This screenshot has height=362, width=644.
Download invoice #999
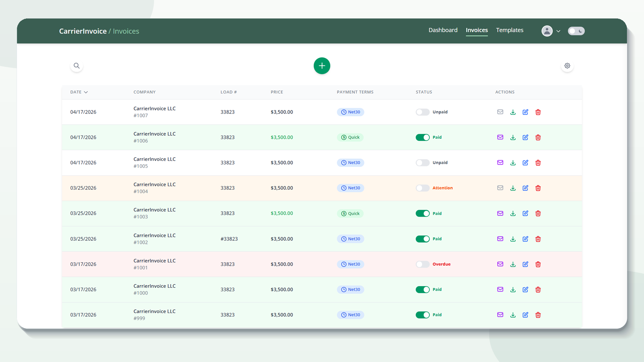(x=513, y=315)
